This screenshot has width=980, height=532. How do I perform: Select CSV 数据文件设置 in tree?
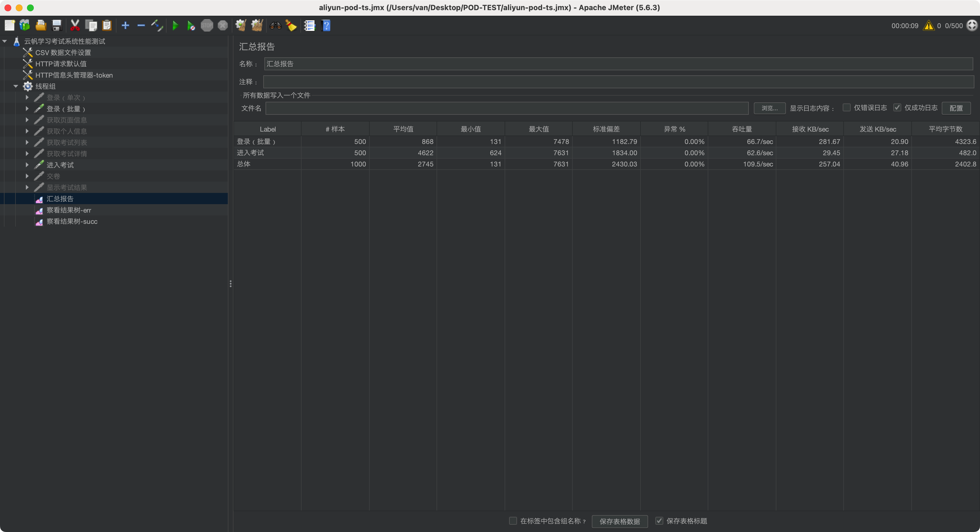[x=63, y=53]
